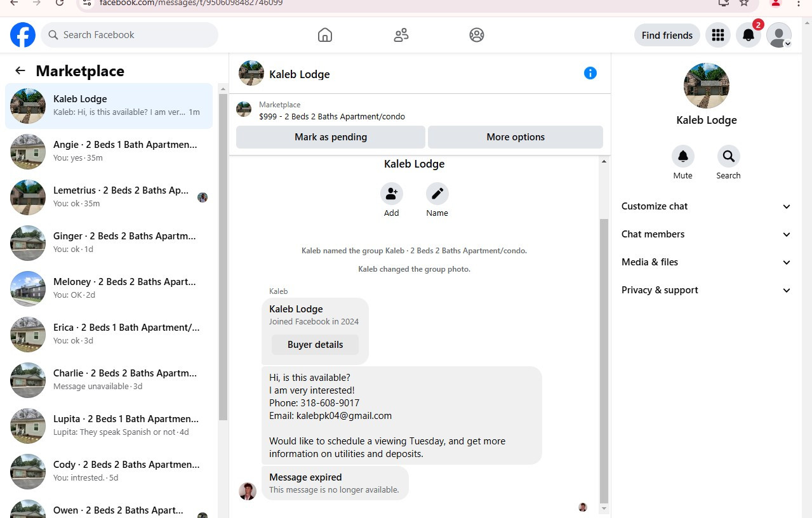Open Owen 2 Beds 2 Baths conversation
Image resolution: width=812 pixels, height=518 pixels.
(x=109, y=507)
